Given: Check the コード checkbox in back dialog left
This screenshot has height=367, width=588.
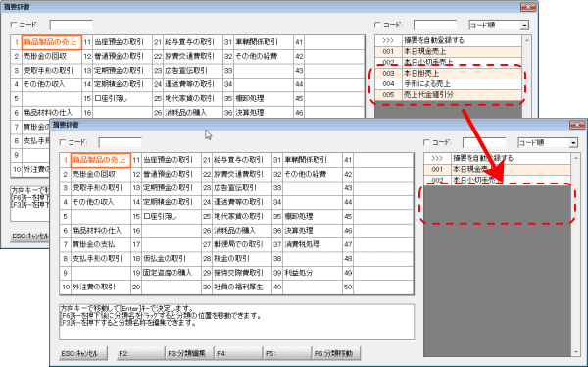Looking at the screenshot, I should (x=14, y=25).
